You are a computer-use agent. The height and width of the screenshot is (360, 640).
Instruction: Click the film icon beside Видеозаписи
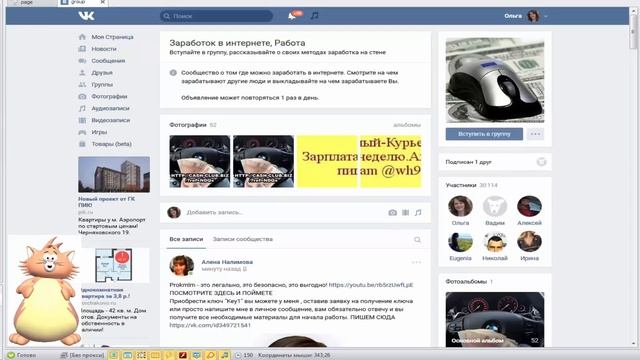click(82, 120)
